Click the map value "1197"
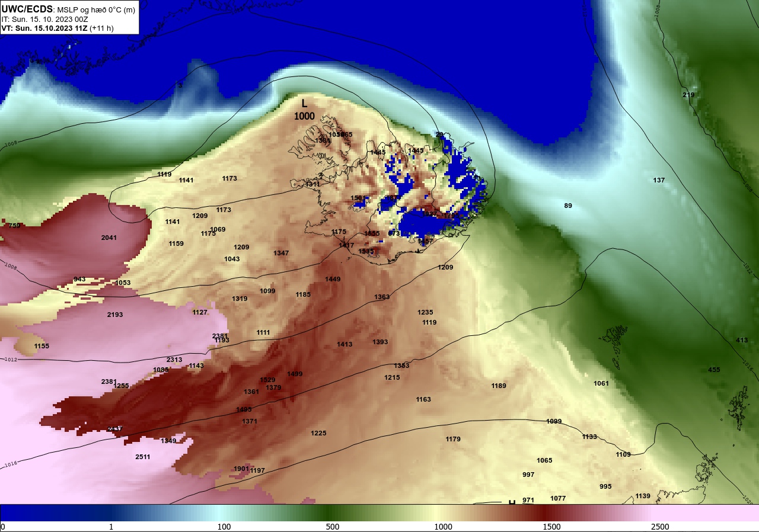Screen dimensions: 759x532 pyautogui.click(x=257, y=470)
